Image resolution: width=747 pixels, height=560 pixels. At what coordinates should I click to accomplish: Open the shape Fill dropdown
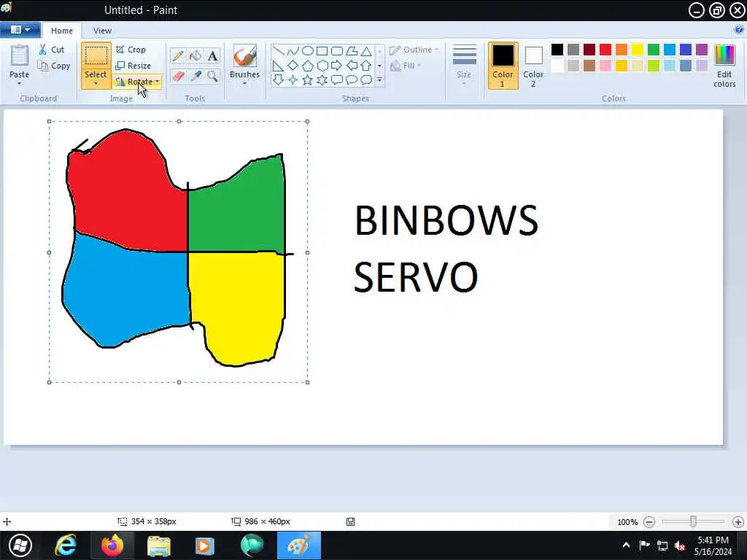(406, 66)
